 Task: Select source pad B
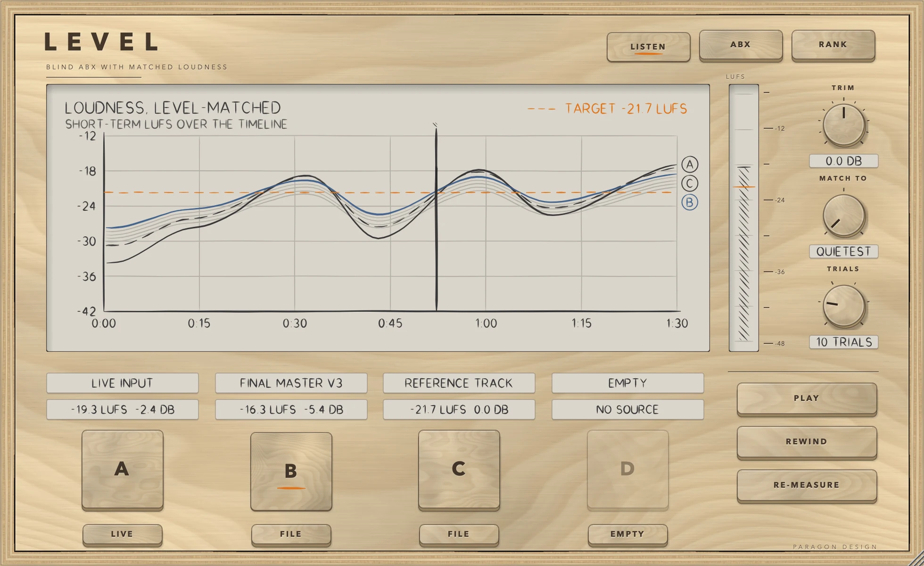tap(291, 471)
